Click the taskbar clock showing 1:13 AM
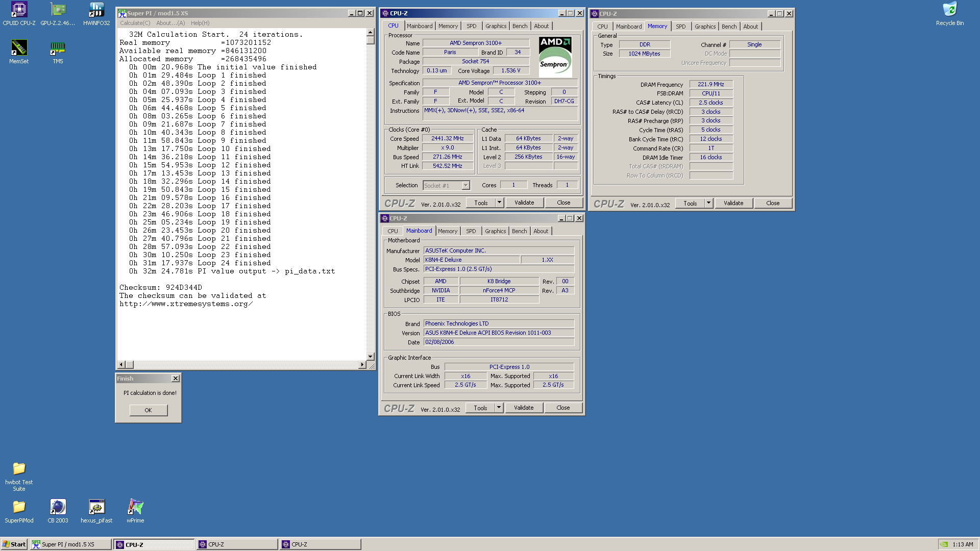The image size is (980, 551). pos(963,544)
